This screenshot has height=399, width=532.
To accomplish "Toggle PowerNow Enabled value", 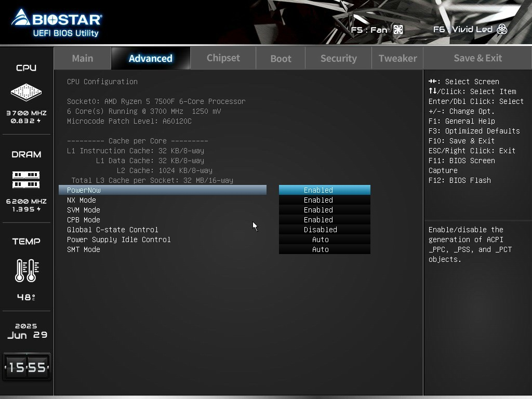I will [324, 190].
